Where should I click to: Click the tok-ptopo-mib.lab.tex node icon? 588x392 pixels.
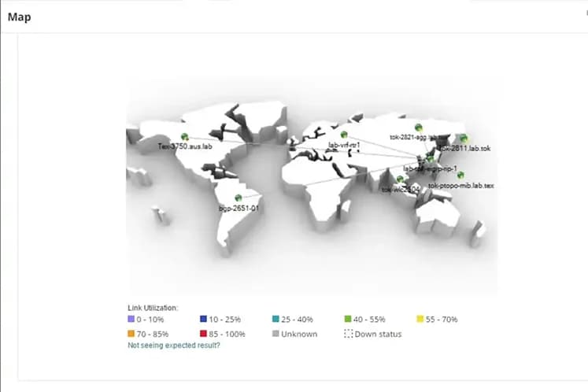pyautogui.click(x=460, y=175)
